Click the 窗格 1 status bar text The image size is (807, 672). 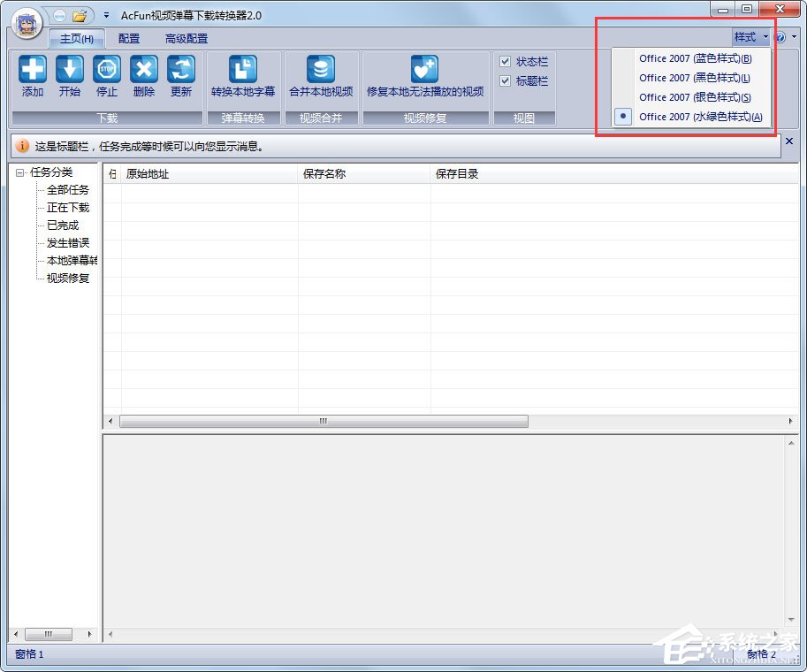point(29,654)
